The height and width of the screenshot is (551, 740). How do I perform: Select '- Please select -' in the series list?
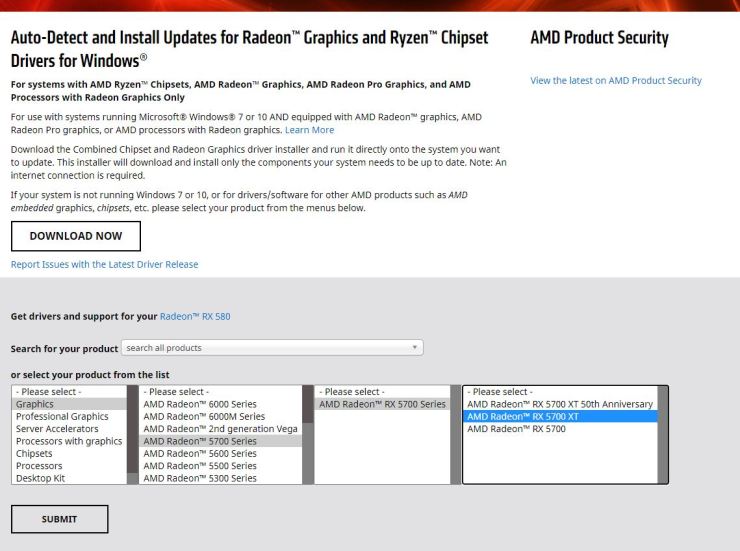coord(220,392)
